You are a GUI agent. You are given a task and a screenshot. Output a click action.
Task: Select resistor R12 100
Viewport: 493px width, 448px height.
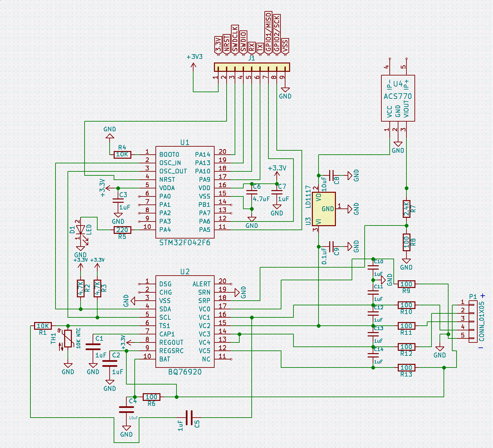pos(406,347)
